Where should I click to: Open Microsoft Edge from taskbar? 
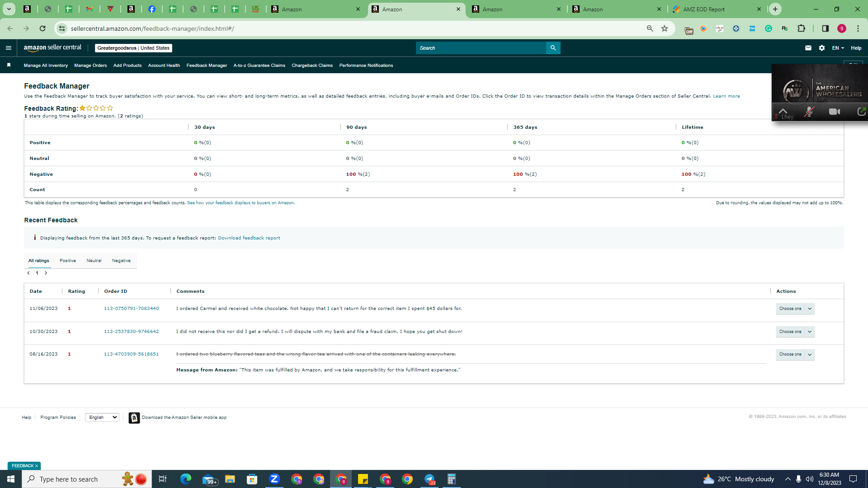(x=186, y=479)
